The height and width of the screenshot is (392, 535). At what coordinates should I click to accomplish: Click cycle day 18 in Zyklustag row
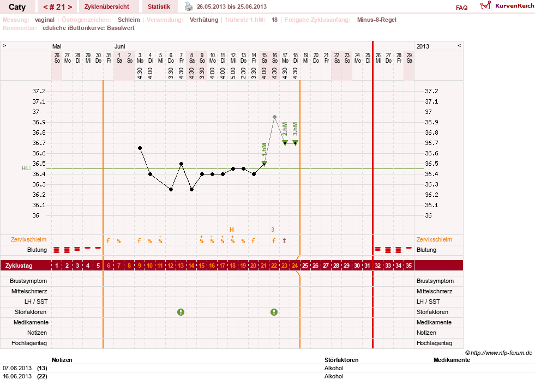click(233, 266)
